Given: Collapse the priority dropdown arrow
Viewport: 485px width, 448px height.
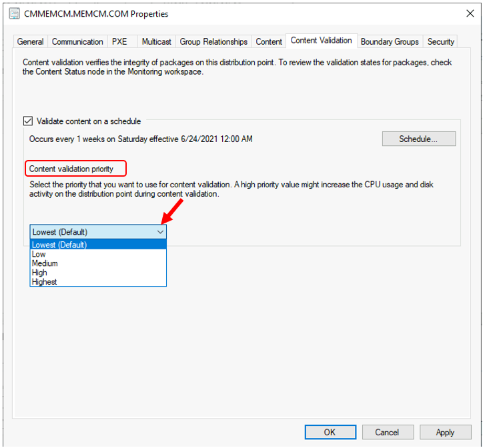Looking at the screenshot, I should tap(160, 232).
